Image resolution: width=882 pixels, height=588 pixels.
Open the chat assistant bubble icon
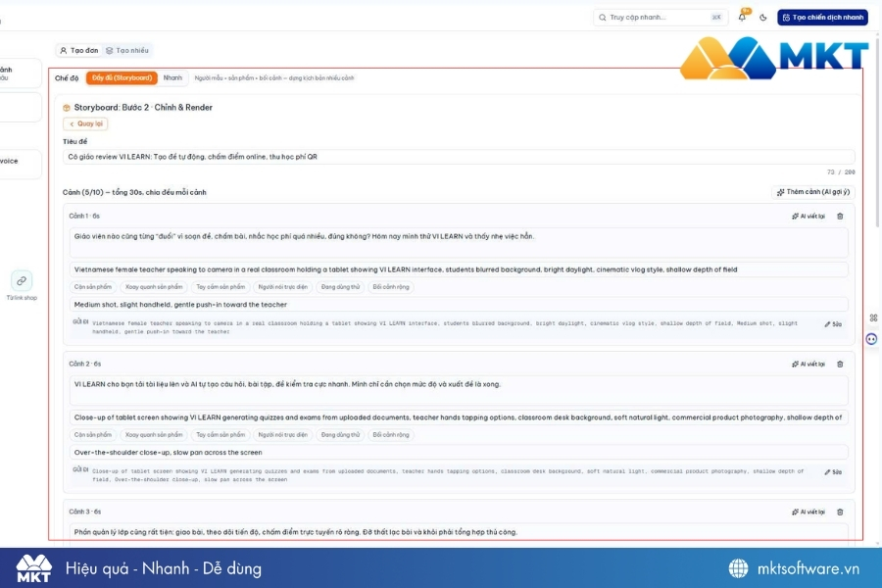tap(871, 339)
